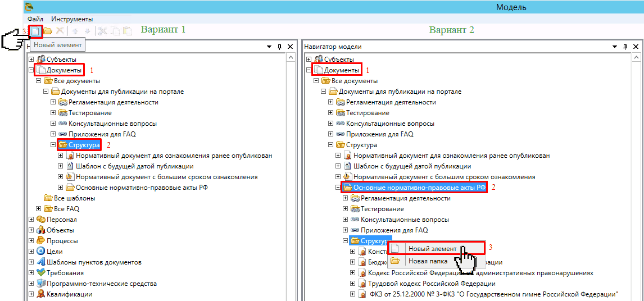Click the paste clipboard toolbar icon
Screen dimensions: 644x301
click(128, 31)
